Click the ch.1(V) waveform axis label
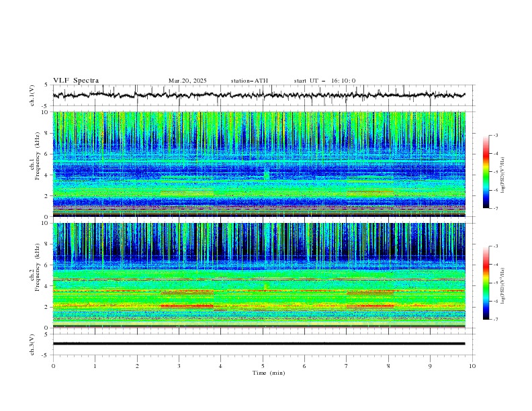The height and width of the screenshot is (411, 532). [x=32, y=95]
